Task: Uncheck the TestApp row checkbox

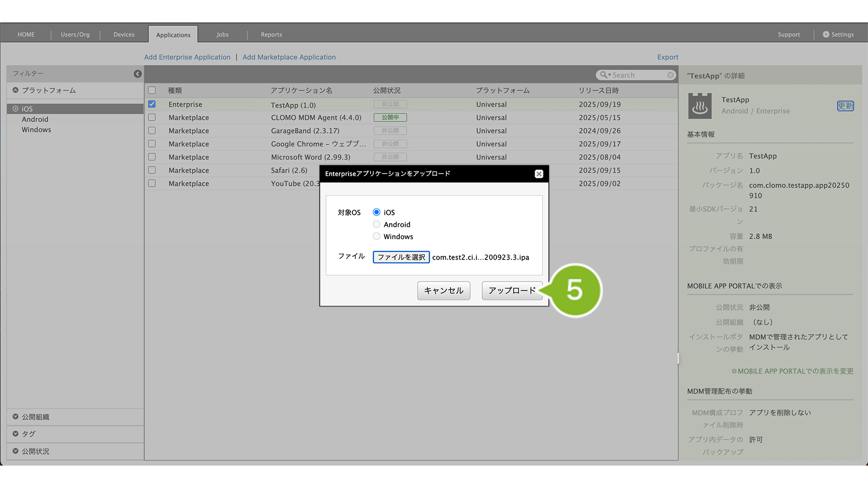Action: tap(152, 104)
